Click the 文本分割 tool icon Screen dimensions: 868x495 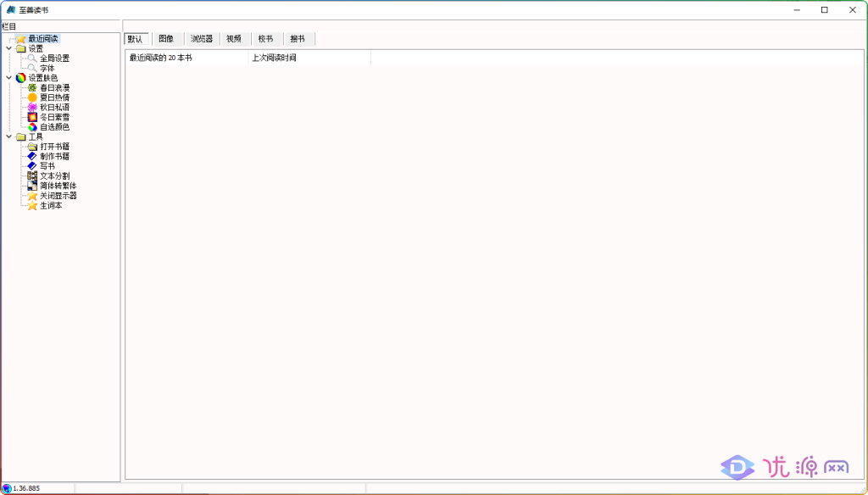coord(32,175)
